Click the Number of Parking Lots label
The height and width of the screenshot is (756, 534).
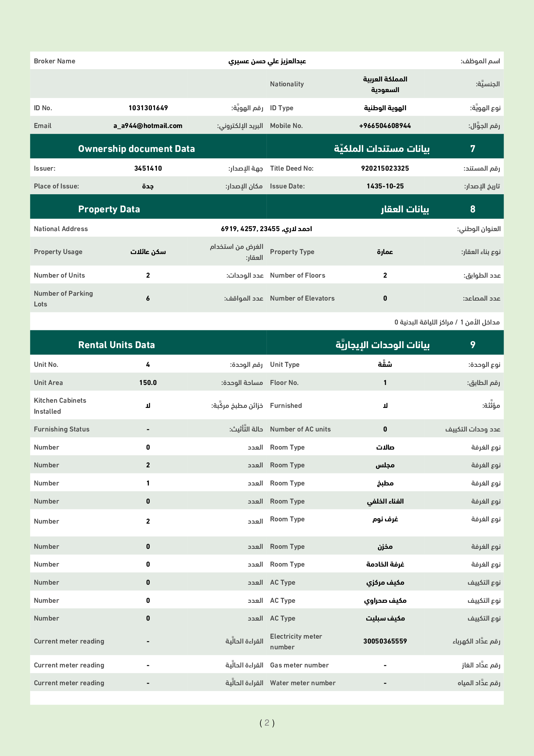click(63, 298)
